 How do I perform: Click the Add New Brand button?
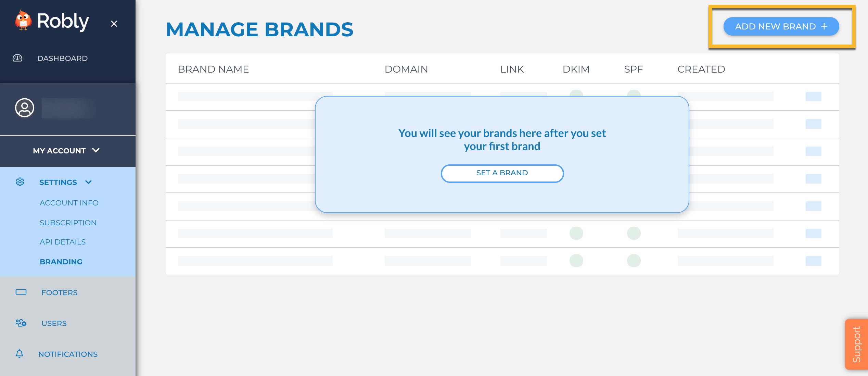[x=781, y=26]
